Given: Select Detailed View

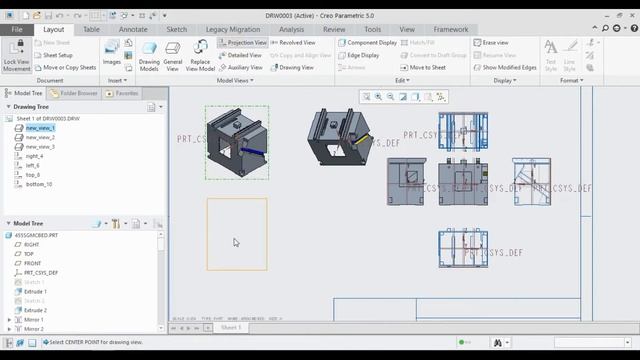Looking at the screenshot, I should 240,55.
